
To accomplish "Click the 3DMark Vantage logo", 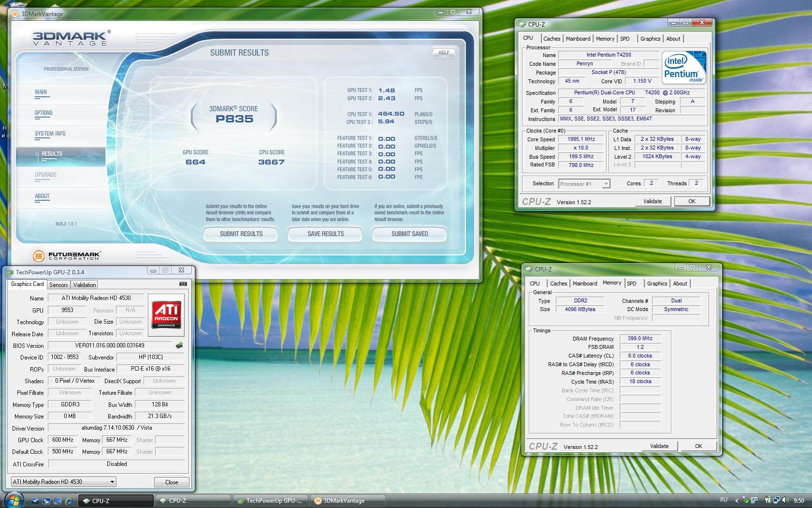I will (x=72, y=38).
